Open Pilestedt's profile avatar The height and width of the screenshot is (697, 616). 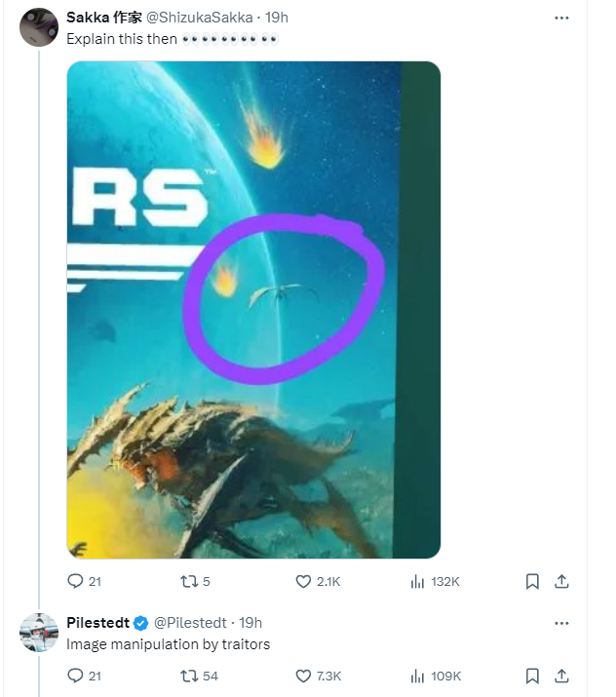pyautogui.click(x=39, y=632)
